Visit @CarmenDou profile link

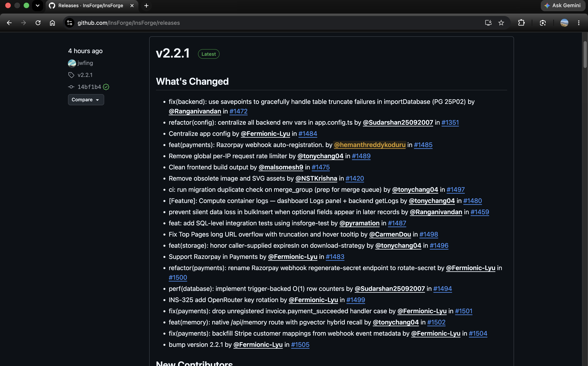pyautogui.click(x=390, y=234)
